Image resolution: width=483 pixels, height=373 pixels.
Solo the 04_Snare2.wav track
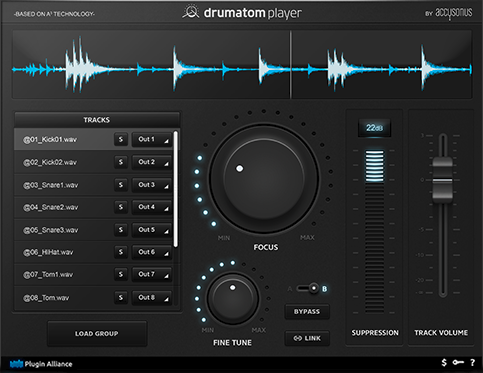pyautogui.click(x=121, y=207)
